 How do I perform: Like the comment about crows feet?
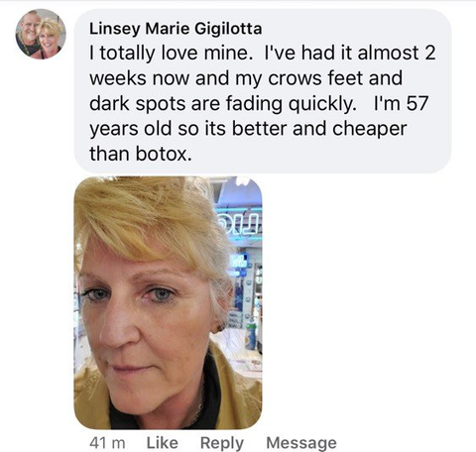click(162, 442)
